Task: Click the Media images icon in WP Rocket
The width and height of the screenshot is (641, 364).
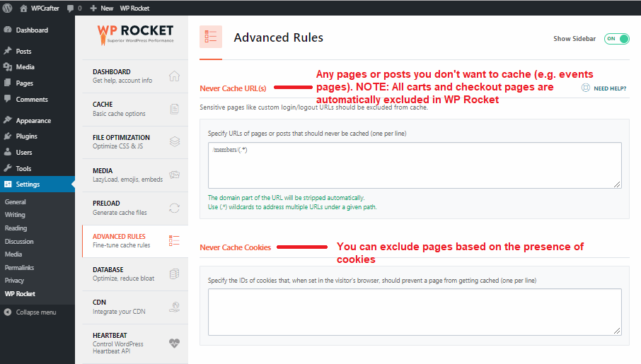Action: tap(175, 175)
